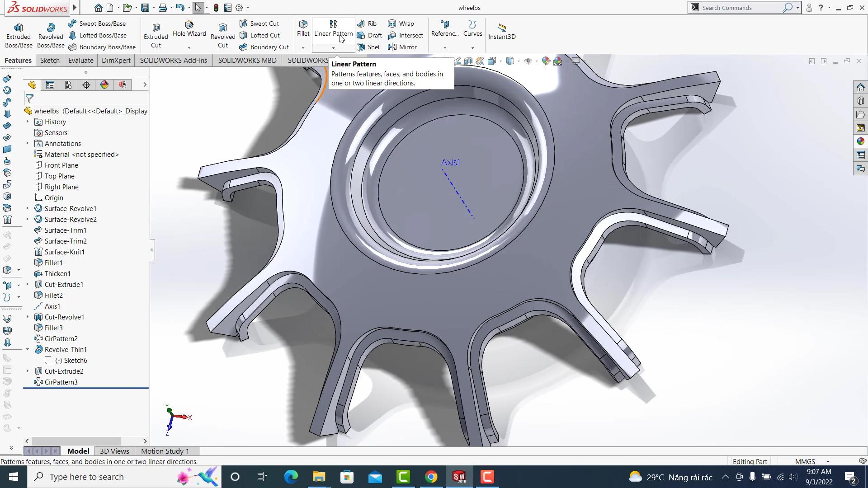The image size is (868, 488).
Task: Open the Display Style dropdown arrow
Action: coord(519,61)
